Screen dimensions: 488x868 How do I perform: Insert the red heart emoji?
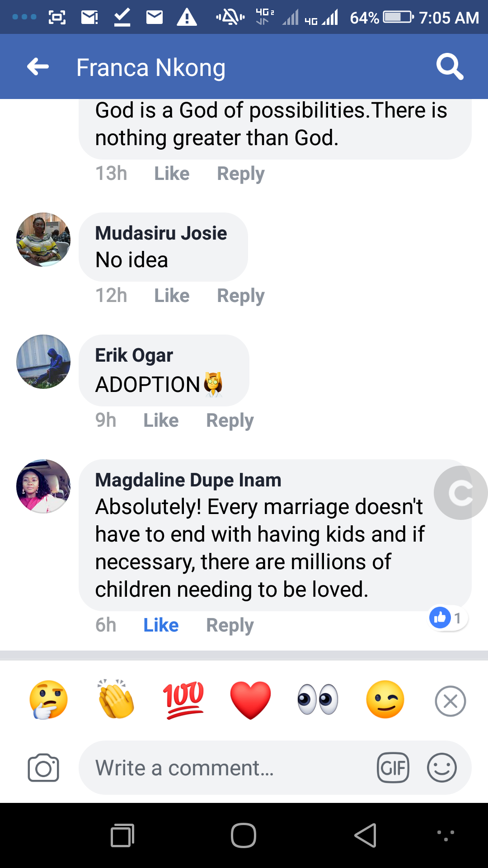click(x=251, y=700)
